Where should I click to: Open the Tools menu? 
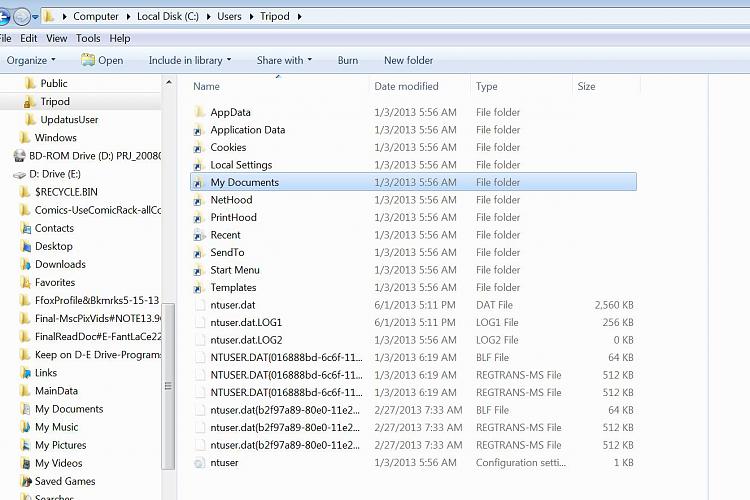88,38
